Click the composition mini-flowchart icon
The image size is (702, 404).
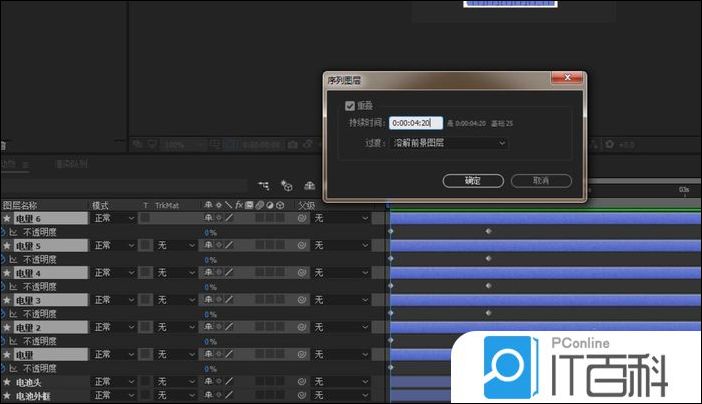264,185
